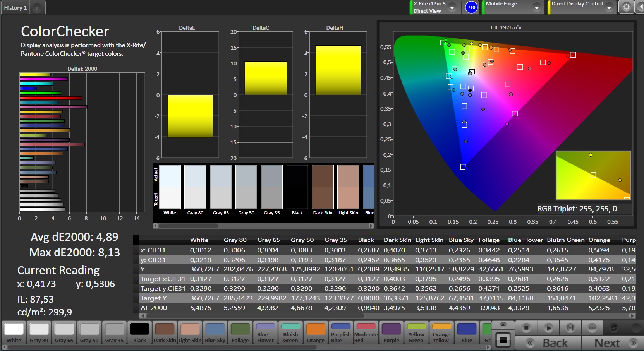Image resolution: width=644 pixels, height=351 pixels.
Task: Select the Purple swatch button
Action: tap(392, 332)
